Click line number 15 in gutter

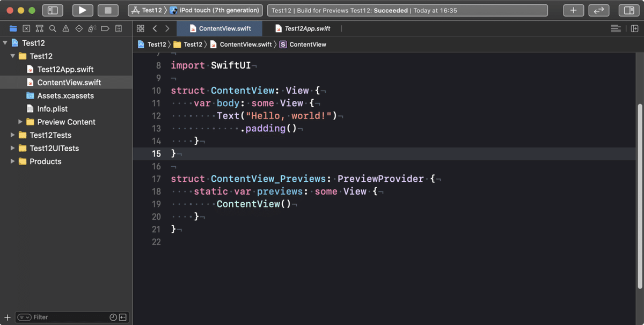156,153
